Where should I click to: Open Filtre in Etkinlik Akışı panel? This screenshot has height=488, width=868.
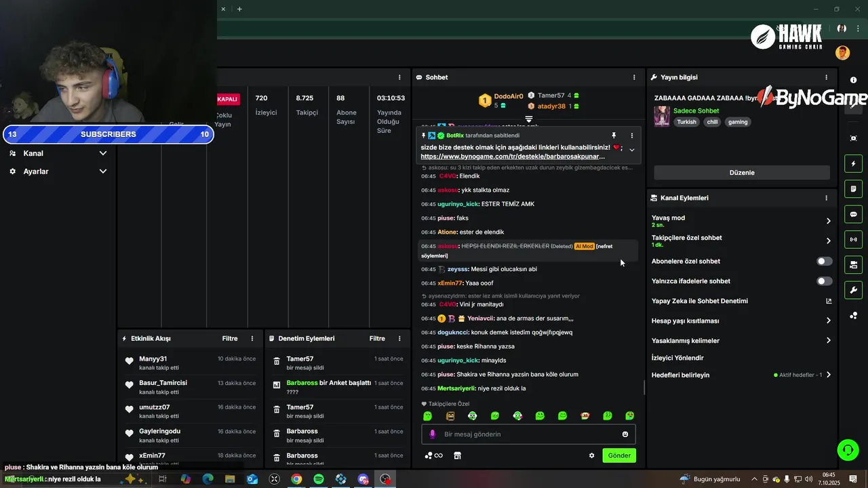click(x=230, y=338)
